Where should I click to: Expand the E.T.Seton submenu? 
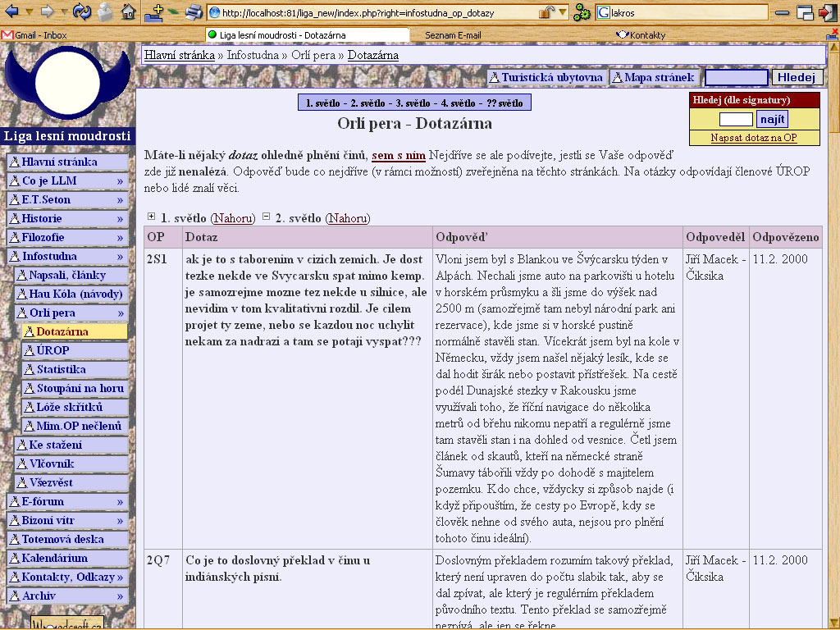(x=120, y=200)
